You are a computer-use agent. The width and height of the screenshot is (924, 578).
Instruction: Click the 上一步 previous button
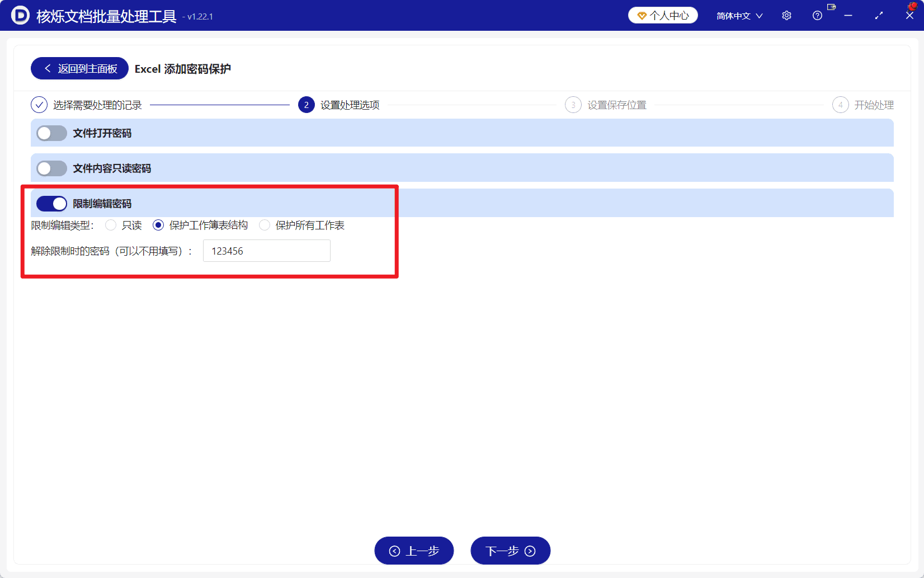point(414,551)
